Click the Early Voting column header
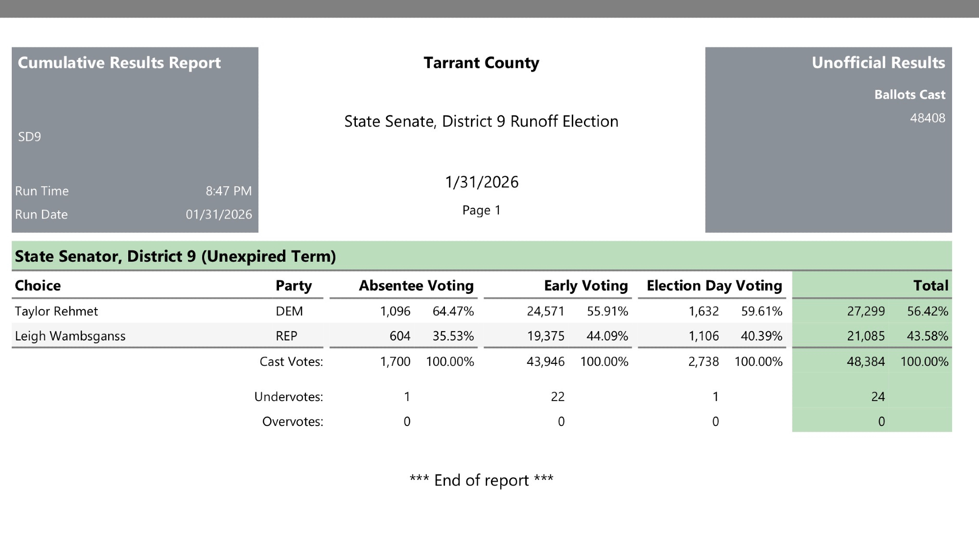Screen dimensions: 979x560 point(585,286)
